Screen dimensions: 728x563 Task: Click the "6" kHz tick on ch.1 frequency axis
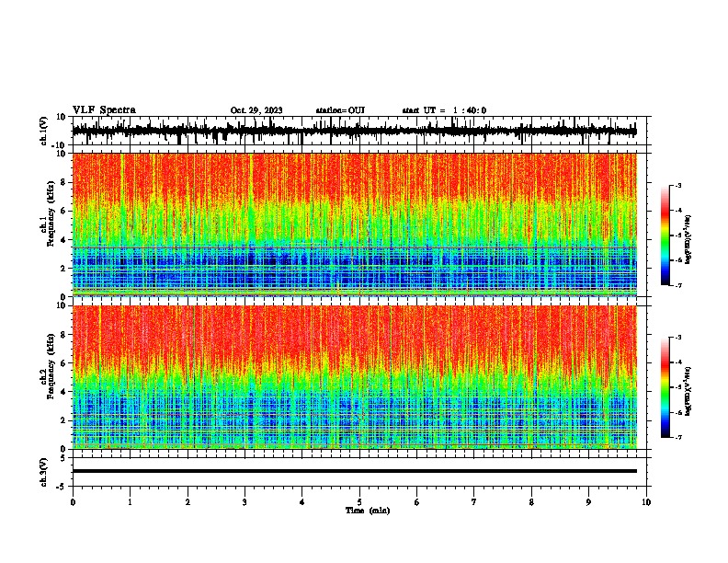click(x=63, y=212)
